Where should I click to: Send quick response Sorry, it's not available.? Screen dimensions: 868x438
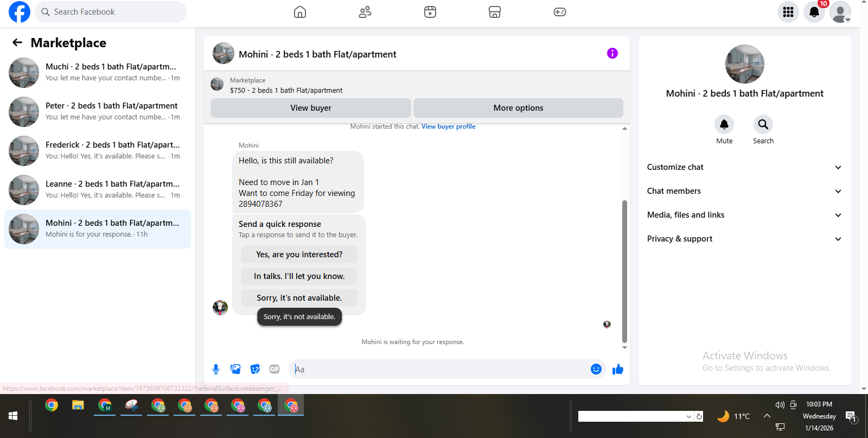click(x=299, y=298)
